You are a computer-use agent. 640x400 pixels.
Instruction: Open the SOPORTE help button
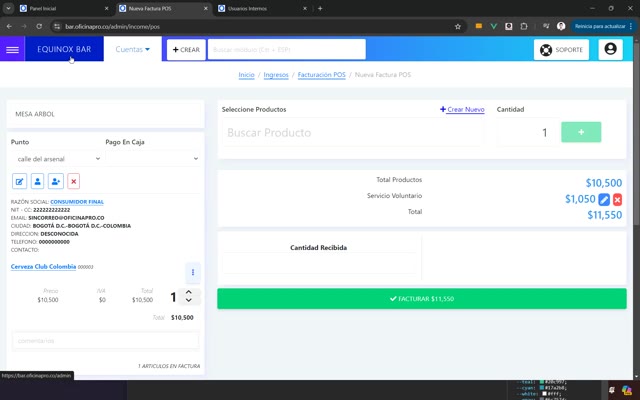561,50
